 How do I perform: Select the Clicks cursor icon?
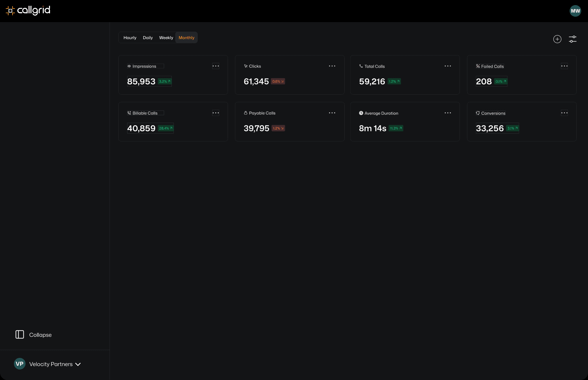(246, 66)
